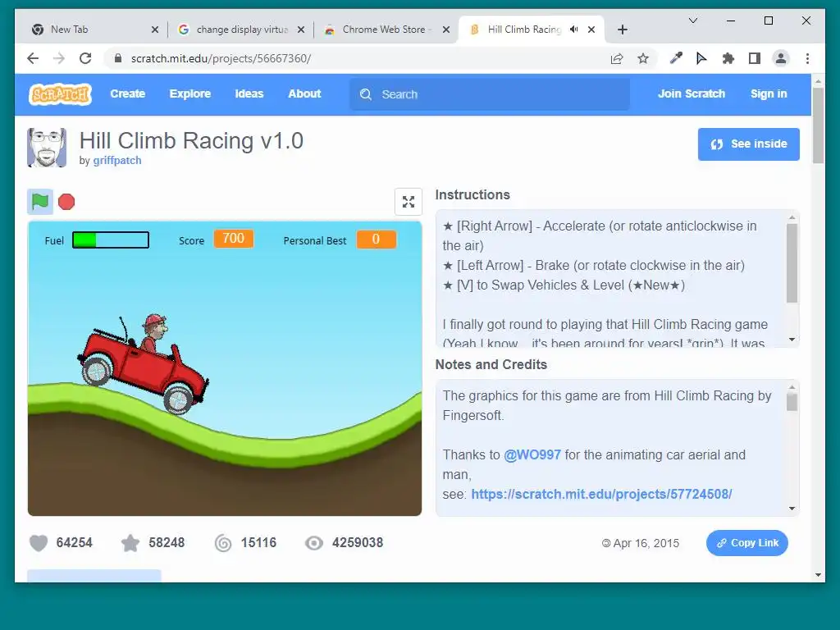Enter fullscreen mode for the game stage
This screenshot has height=630, width=840.
click(x=409, y=202)
